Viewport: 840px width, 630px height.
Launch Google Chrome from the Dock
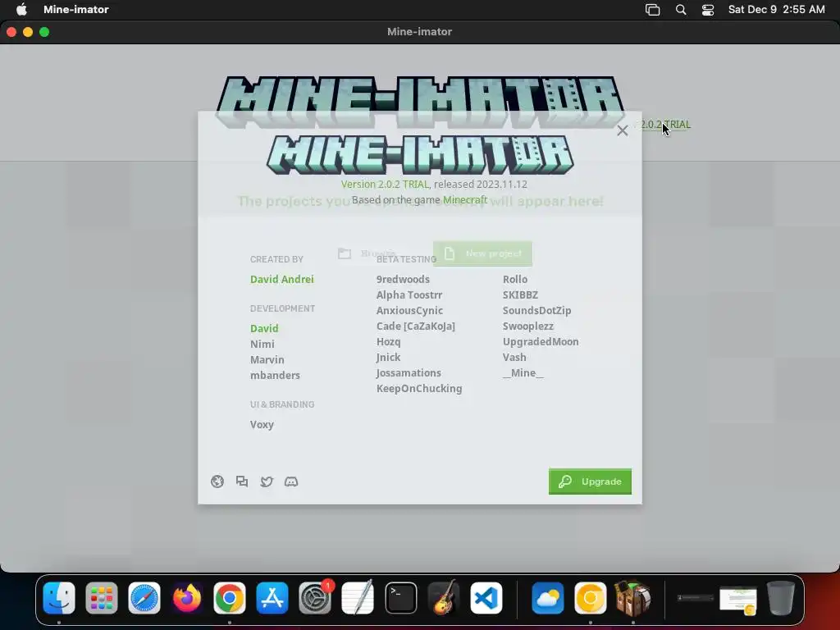[230, 597]
